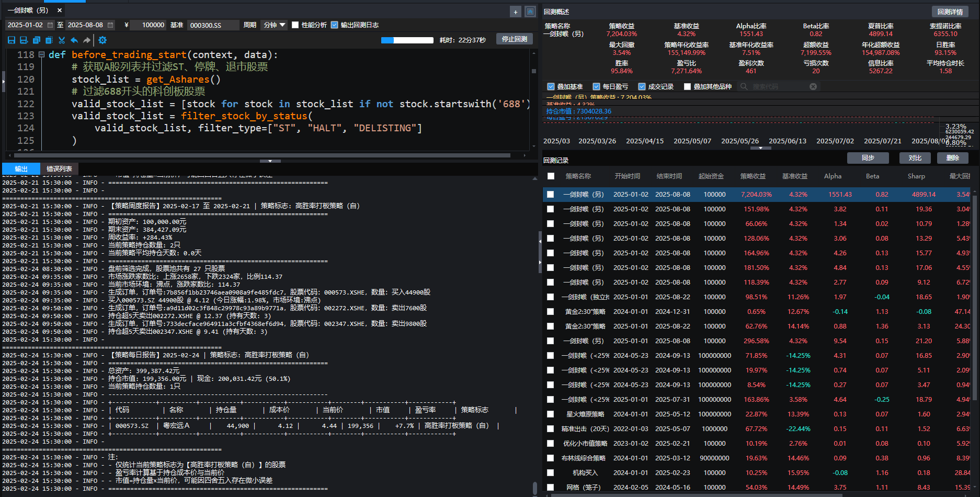Enable the 性能分析 checkbox
The image size is (980, 497).
click(x=295, y=25)
